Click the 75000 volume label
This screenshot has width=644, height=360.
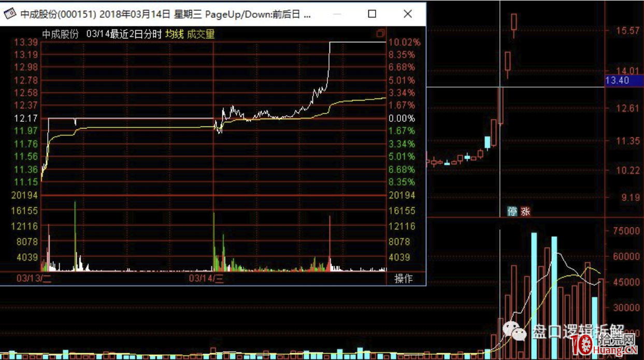click(626, 231)
